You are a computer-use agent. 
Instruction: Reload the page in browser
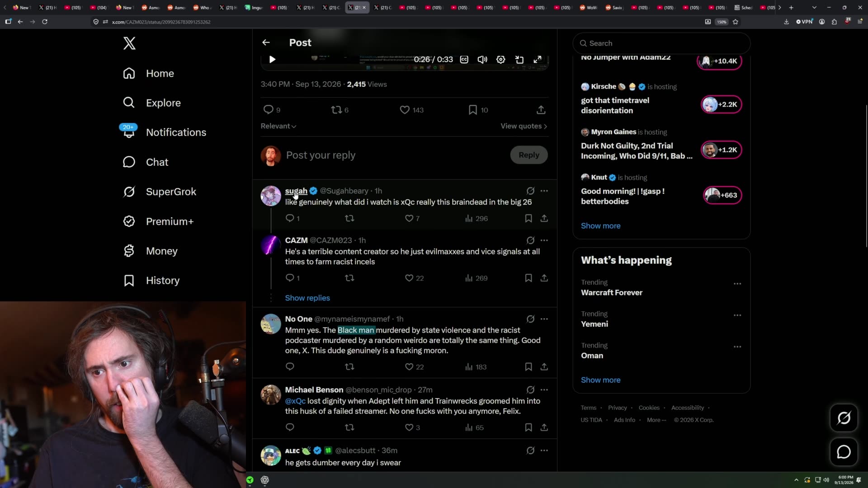point(45,22)
